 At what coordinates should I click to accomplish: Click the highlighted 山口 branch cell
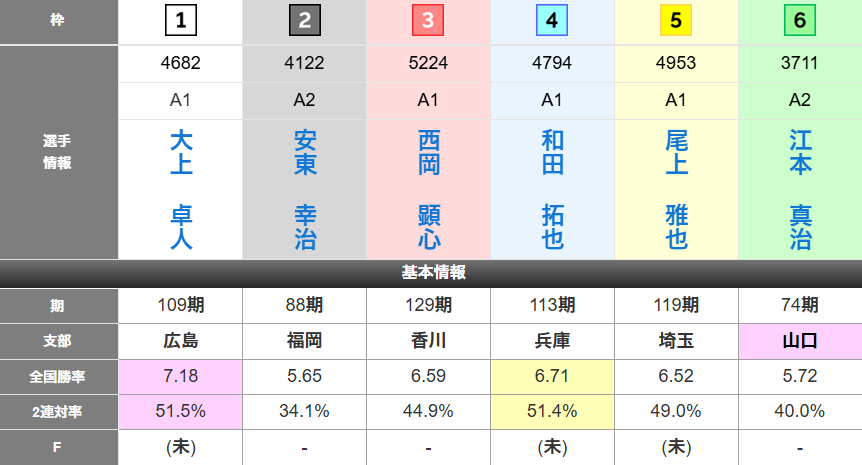pyautogui.click(x=800, y=341)
